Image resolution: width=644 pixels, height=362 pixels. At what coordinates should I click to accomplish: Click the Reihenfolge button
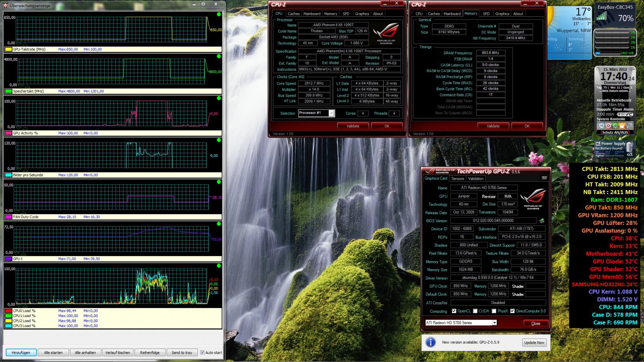150,353
